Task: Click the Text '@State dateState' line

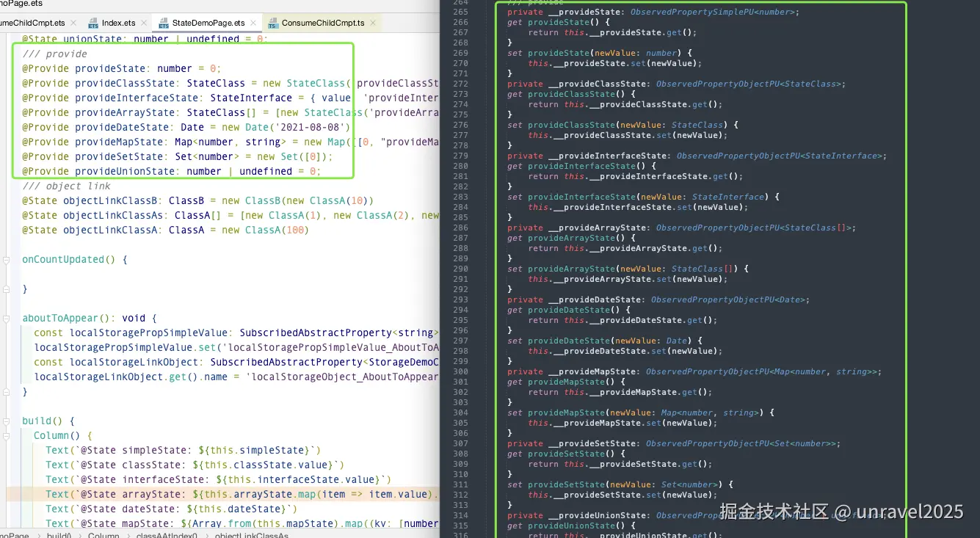Action: tap(171, 509)
